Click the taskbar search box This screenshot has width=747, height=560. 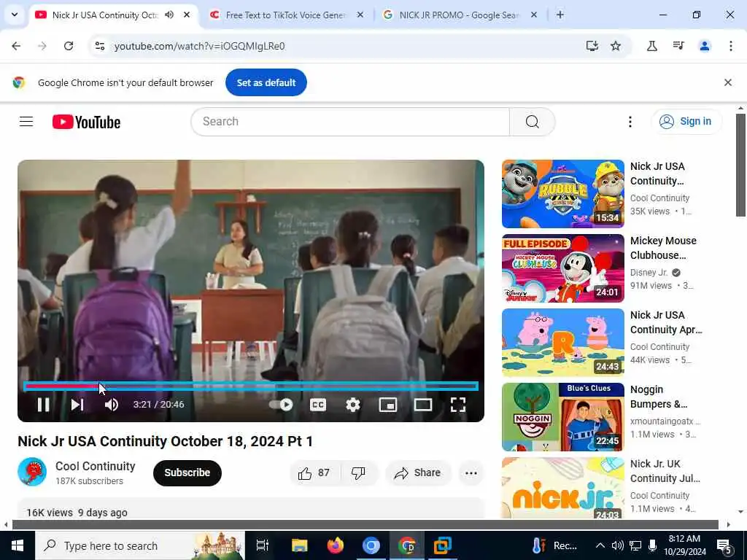(x=140, y=545)
